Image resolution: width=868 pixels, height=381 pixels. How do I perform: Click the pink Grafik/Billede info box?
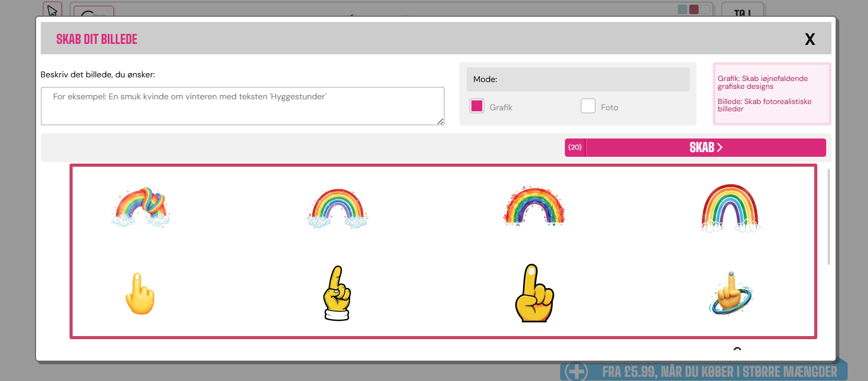click(771, 94)
